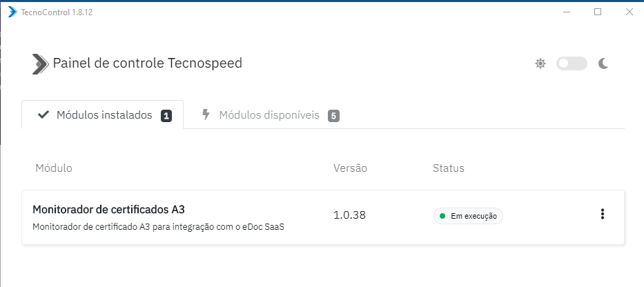Screen dimensions: 644x287
Task: Click the installed modules count badge 1
Action: tap(166, 116)
